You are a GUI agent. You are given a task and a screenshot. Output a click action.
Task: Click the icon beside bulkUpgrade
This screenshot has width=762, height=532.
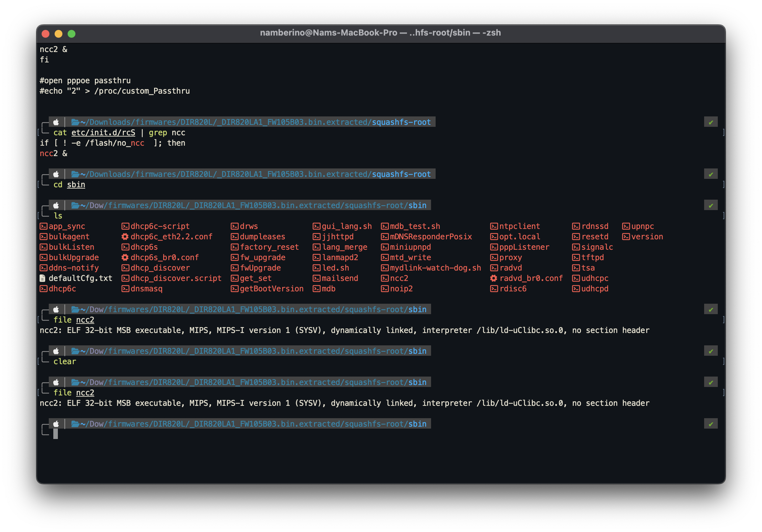(x=44, y=257)
